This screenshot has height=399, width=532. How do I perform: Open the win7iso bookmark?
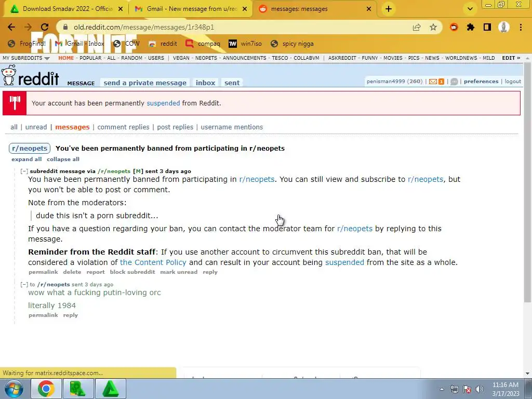[245, 44]
